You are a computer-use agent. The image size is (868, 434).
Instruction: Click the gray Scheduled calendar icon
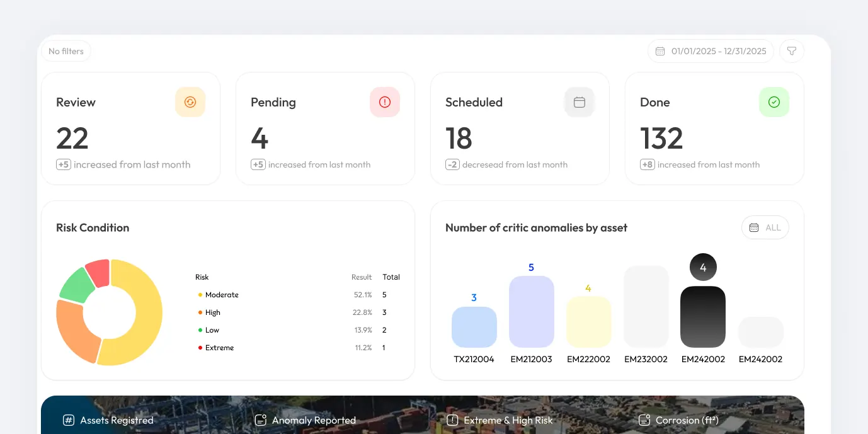(x=580, y=102)
